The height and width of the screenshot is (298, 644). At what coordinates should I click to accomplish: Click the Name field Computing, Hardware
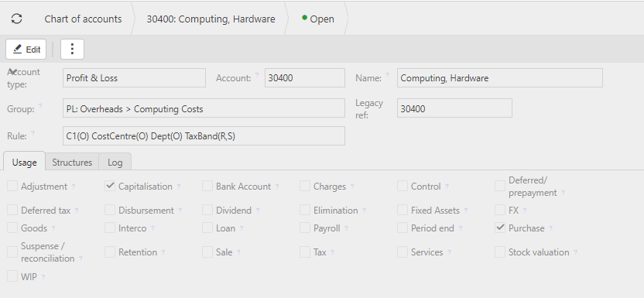point(500,78)
